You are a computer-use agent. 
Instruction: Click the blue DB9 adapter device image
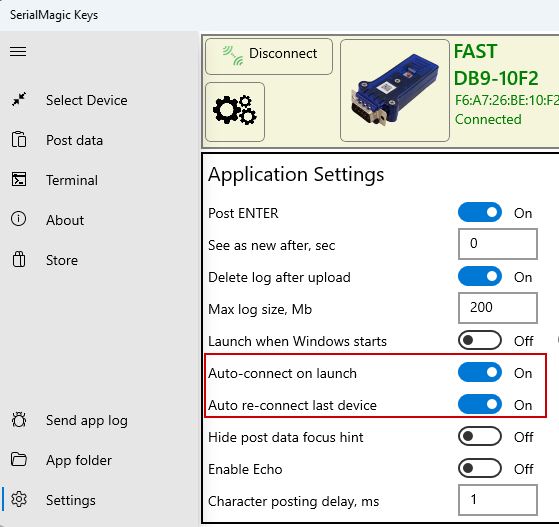pyautogui.click(x=395, y=91)
